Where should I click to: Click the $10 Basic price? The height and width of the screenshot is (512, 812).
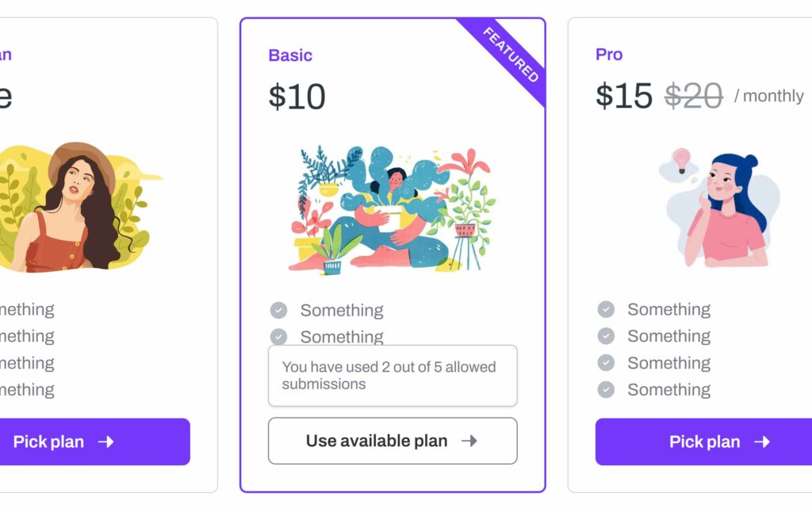coord(297,97)
